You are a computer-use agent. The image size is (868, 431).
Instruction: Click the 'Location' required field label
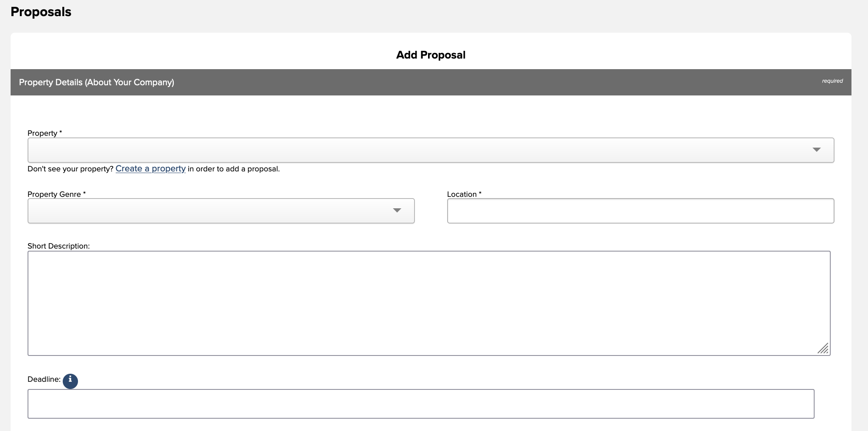click(x=464, y=194)
